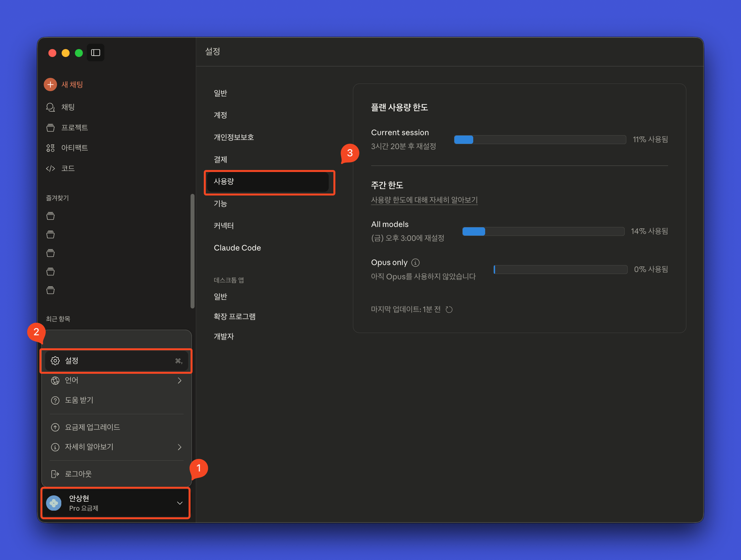The image size is (741, 560).
Task: Click the Opus only info icon
Action: 415,262
